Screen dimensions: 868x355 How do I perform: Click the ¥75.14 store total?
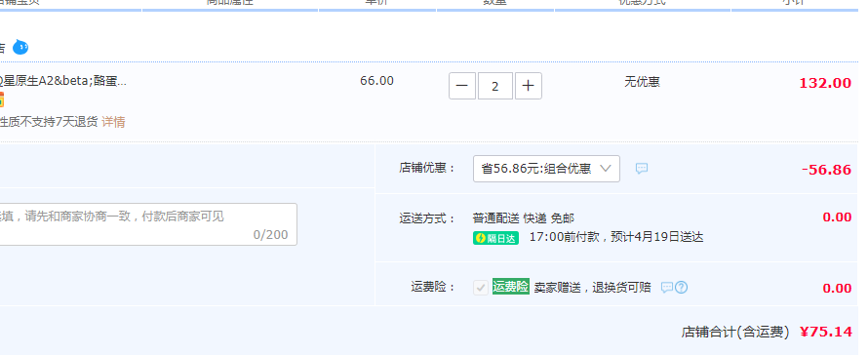(826, 332)
